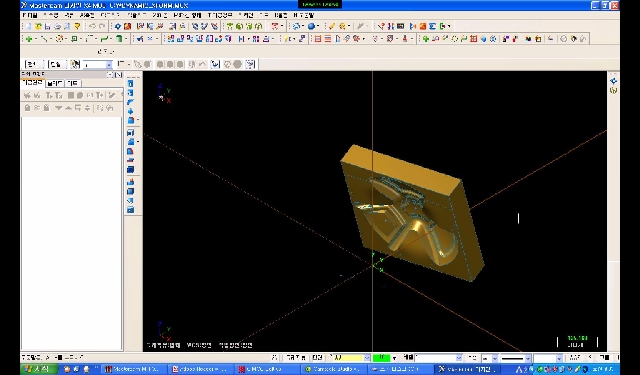Click the green delete trash can tool
The image size is (640, 375).
tap(119, 39)
